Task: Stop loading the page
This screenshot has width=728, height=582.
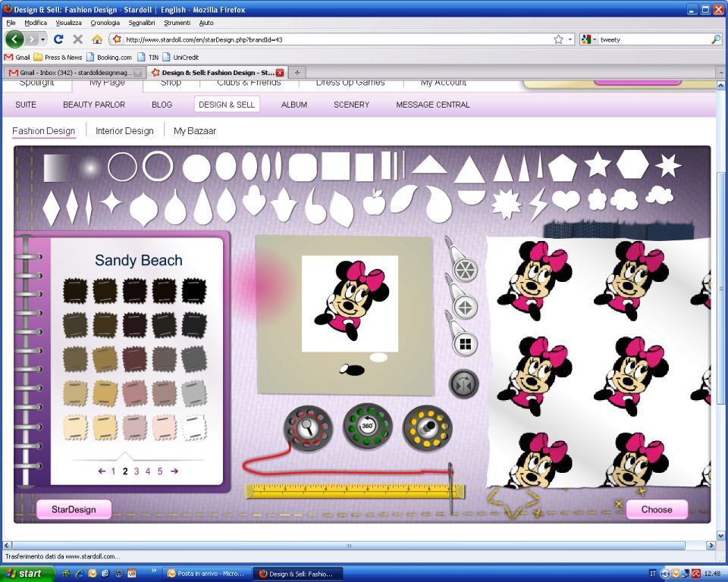Action: point(77,39)
